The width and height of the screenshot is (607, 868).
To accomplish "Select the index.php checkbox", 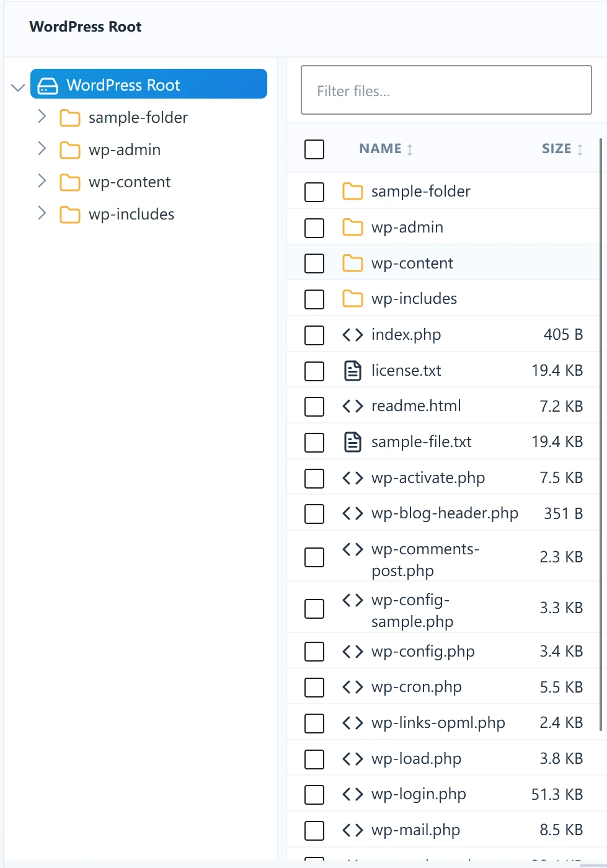I will 314,335.
